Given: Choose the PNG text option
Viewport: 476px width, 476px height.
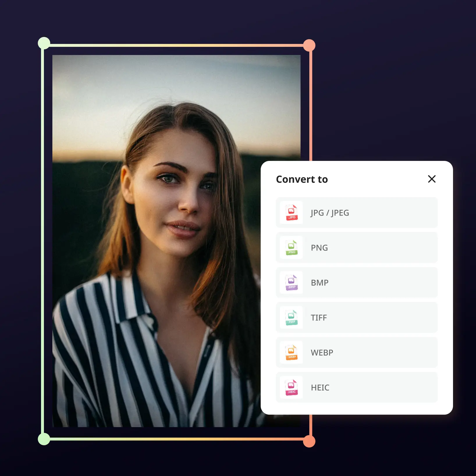Looking at the screenshot, I should (319, 248).
